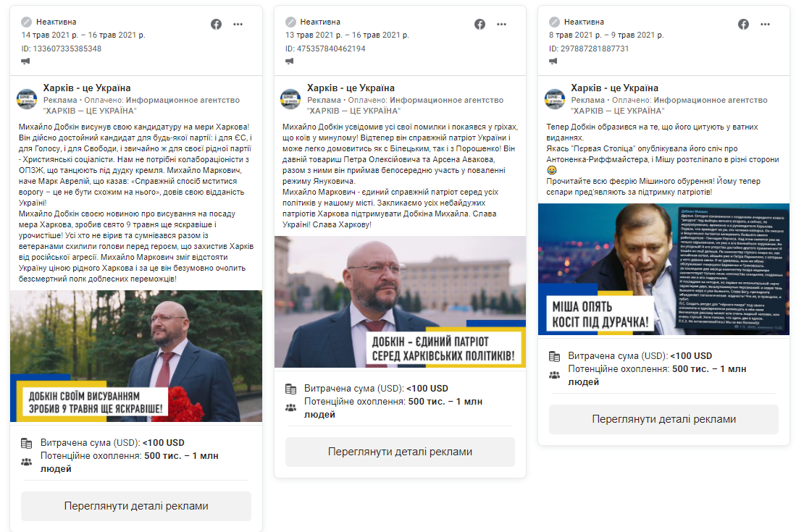Click "Переглянути деталі реклами" on first ad

tap(136, 506)
